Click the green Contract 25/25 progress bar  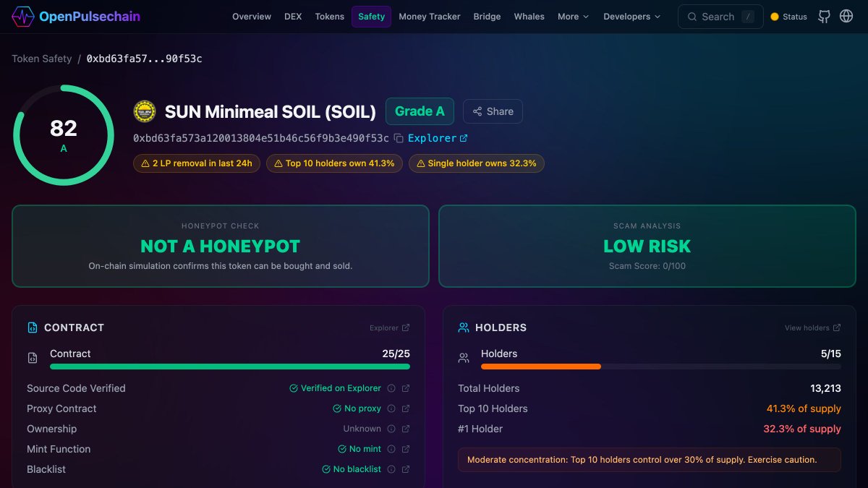[x=230, y=367]
